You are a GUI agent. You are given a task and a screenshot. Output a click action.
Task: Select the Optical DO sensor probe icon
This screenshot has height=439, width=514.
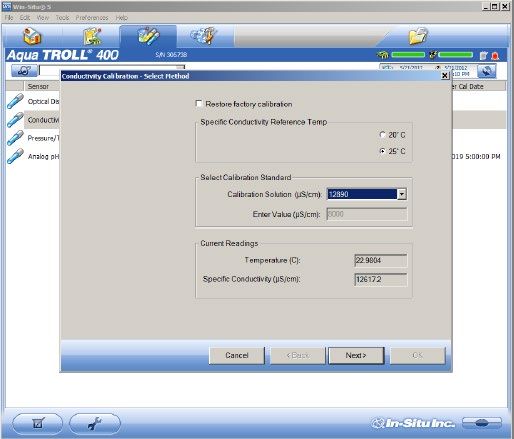coord(15,101)
